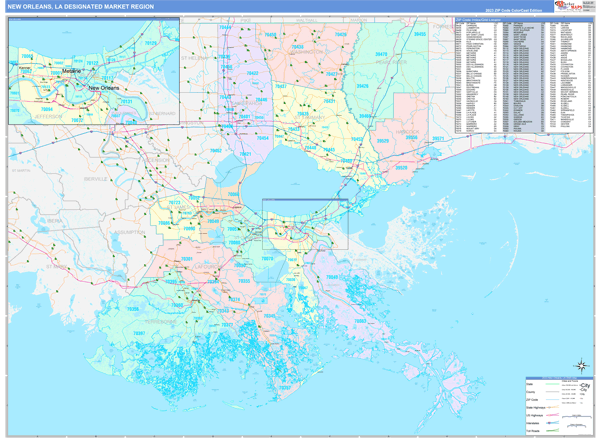Image resolution: width=600 pixels, height=438 pixels.
Task: Open the New Orleans inset map
Action: 94,72
